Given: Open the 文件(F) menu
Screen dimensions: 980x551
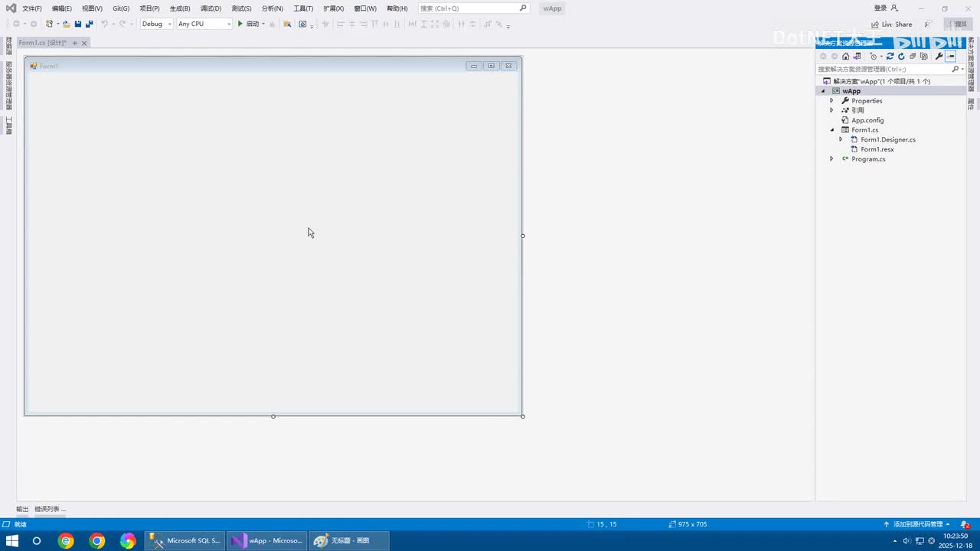Looking at the screenshot, I should (32, 8).
